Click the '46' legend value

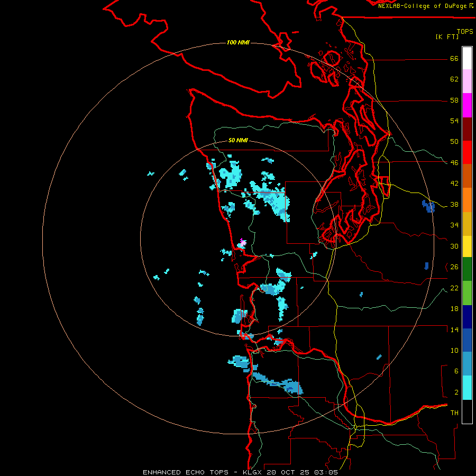[454, 163]
